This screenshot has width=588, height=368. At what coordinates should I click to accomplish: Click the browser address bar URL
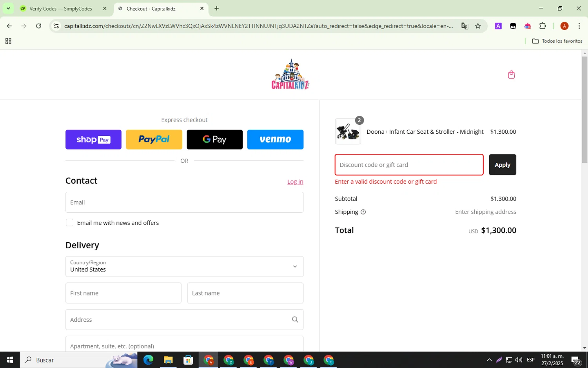pos(258,26)
